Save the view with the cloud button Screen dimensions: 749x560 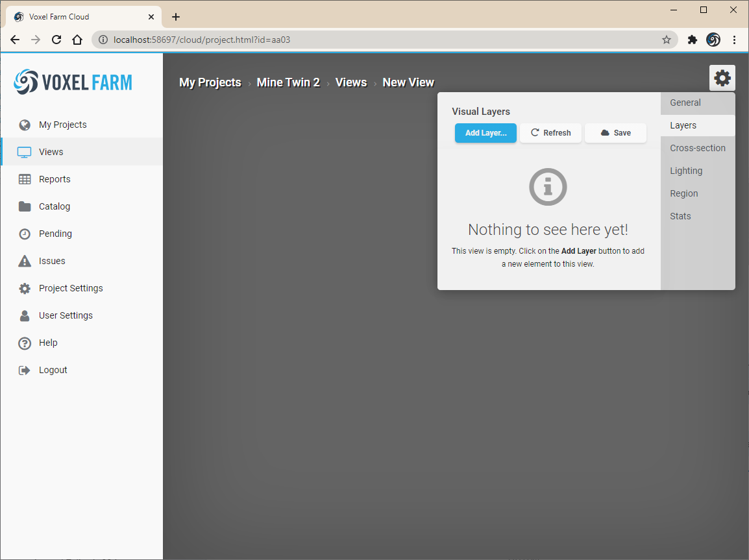(x=615, y=133)
